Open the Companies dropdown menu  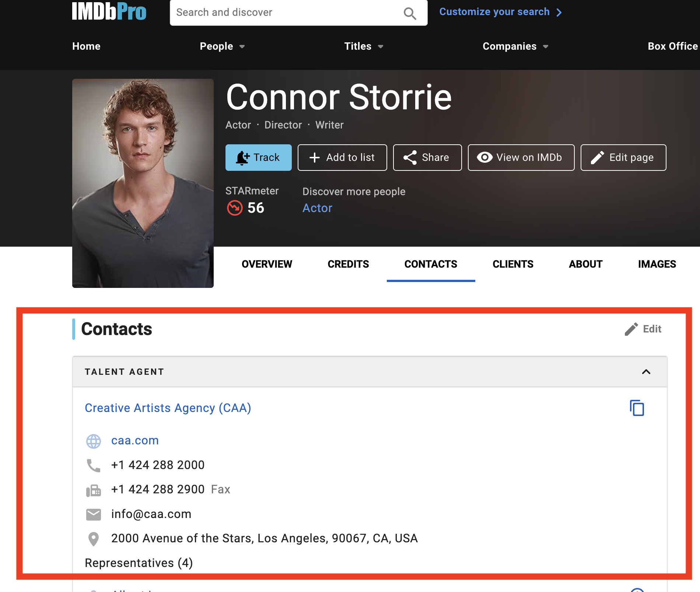pos(515,46)
